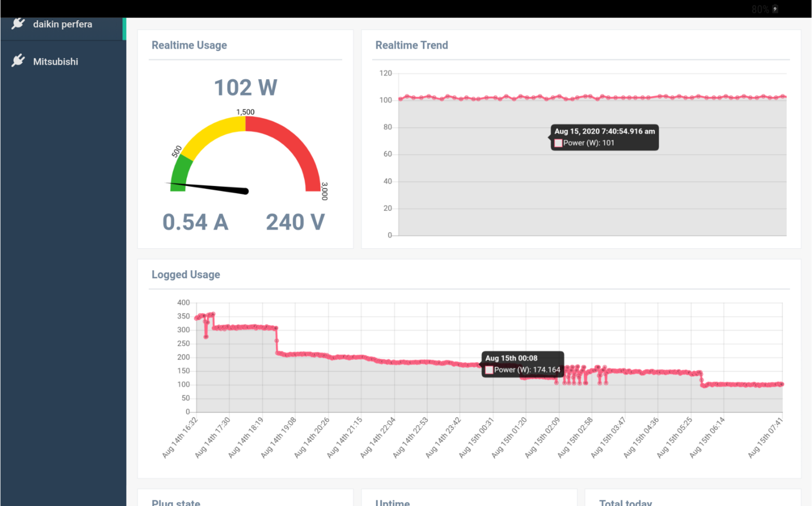
Task: Open the Mitsubishi device page
Action: (x=63, y=61)
